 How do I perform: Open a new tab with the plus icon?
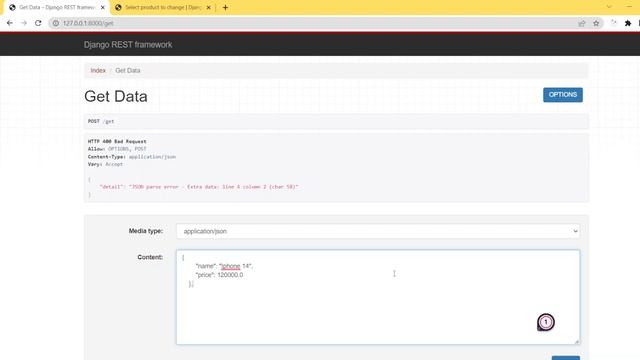[225, 7]
